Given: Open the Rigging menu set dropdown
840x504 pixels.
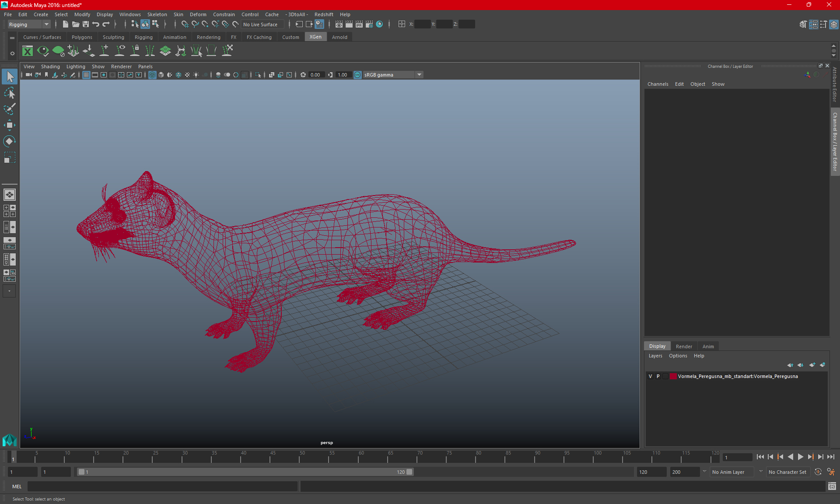Looking at the screenshot, I should click(29, 24).
